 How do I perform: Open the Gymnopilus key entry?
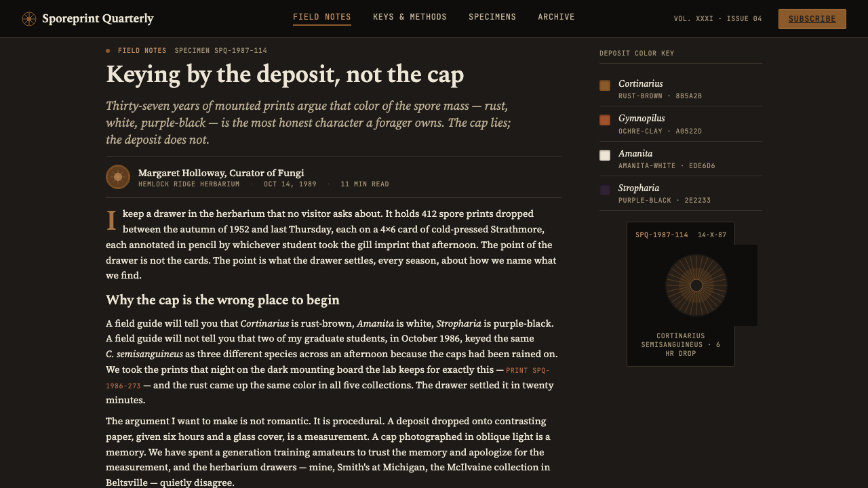click(x=681, y=124)
